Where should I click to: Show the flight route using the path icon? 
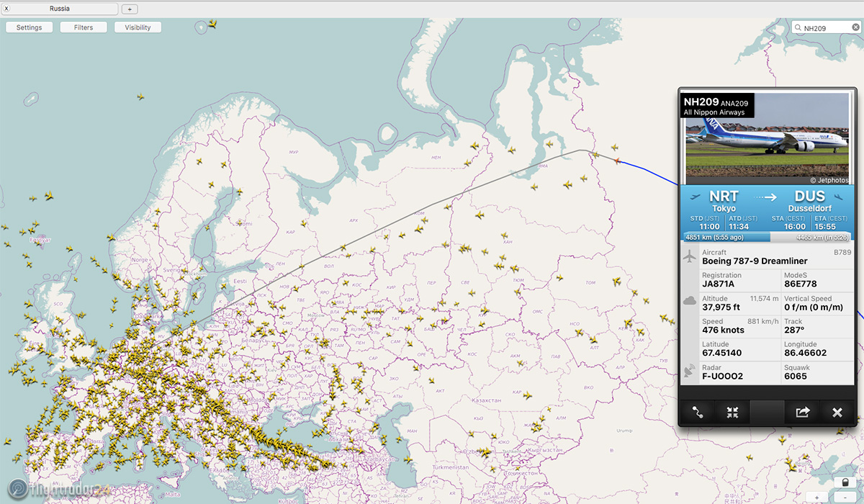pyautogui.click(x=698, y=413)
